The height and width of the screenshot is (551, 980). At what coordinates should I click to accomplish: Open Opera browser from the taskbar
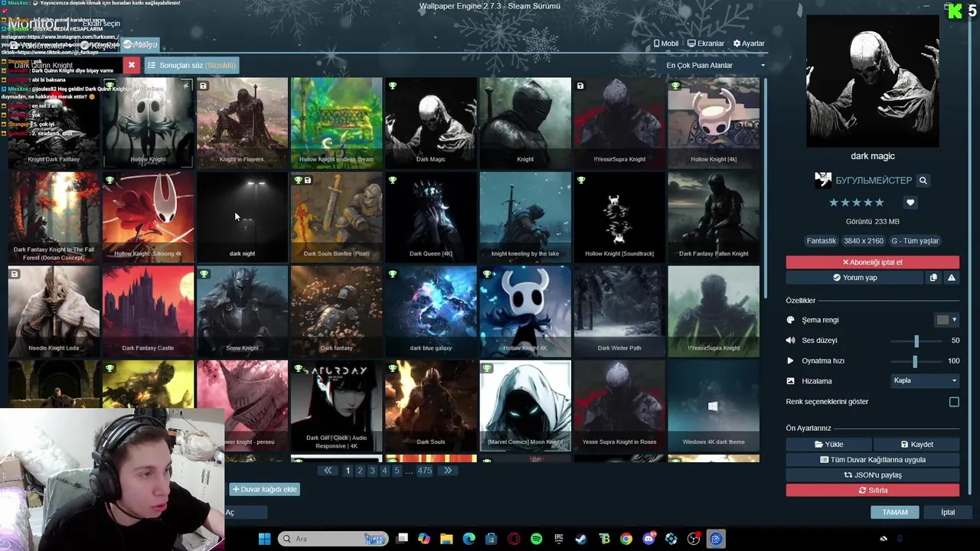(514, 539)
